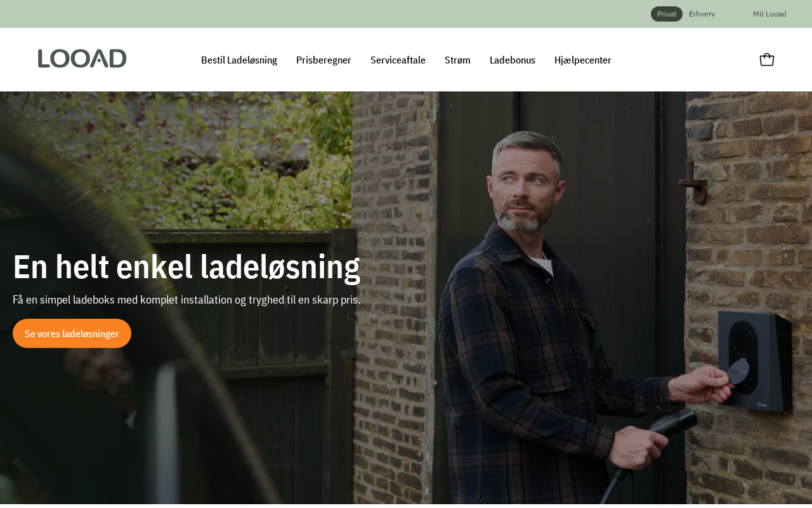812x508 pixels.
Task: Select the Privat customer toggle
Action: [666, 14]
